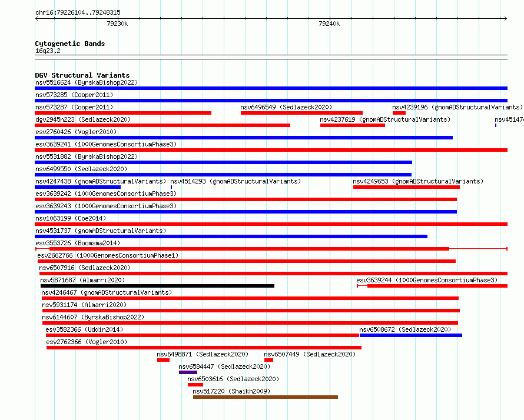Screen dimensions: 524x420
Task: Click the right arrow of the ruler
Action: [x=506, y=19]
